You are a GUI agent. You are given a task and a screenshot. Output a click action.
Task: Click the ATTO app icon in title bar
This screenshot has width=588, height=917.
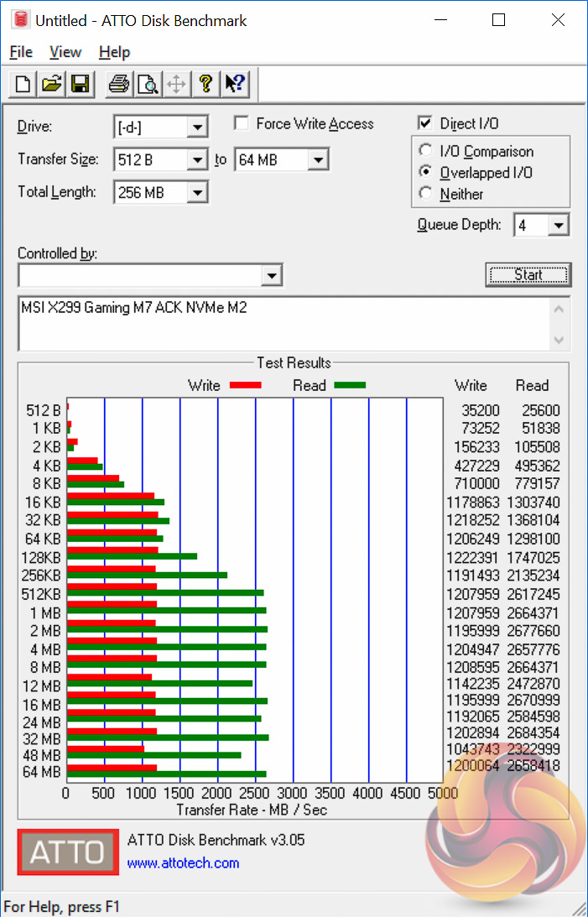pos(21,20)
